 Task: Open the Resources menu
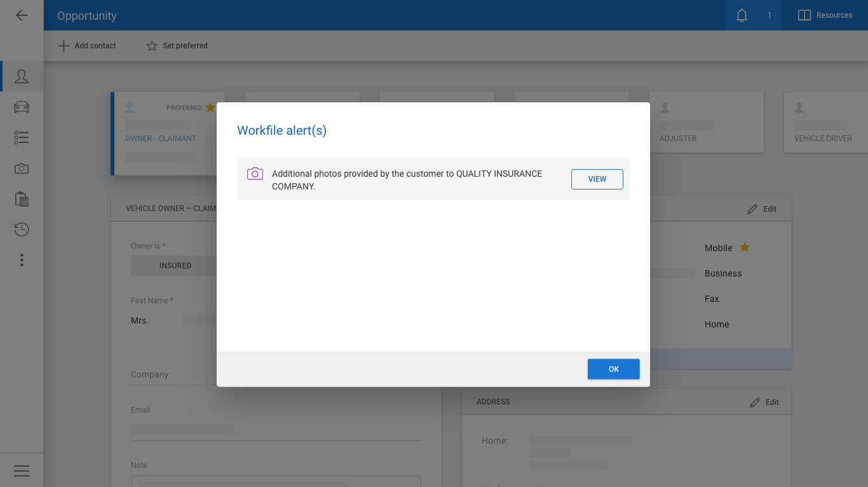coord(825,15)
